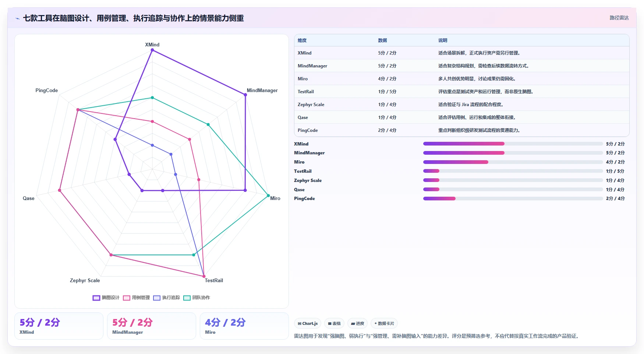The height and width of the screenshot is (354, 644).
Task: Toggle the 用例管理 legend swatch
Action: click(127, 298)
